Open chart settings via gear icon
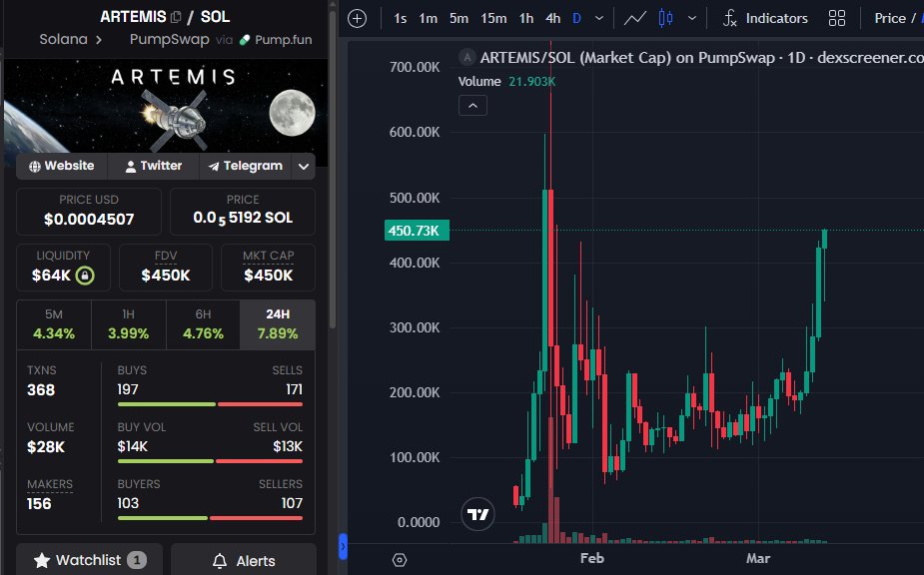 click(x=399, y=560)
